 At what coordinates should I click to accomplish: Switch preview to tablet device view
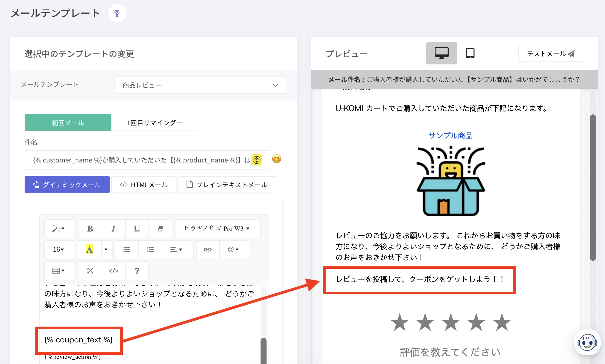(x=470, y=53)
